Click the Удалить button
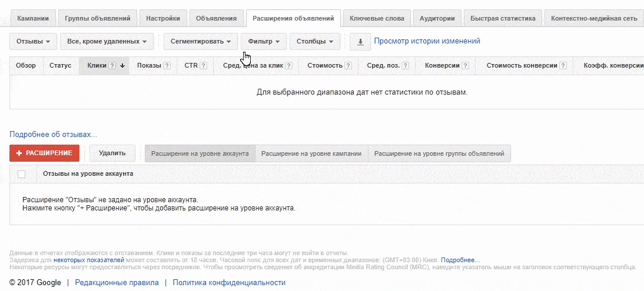The width and height of the screenshot is (644, 291). [x=112, y=153]
